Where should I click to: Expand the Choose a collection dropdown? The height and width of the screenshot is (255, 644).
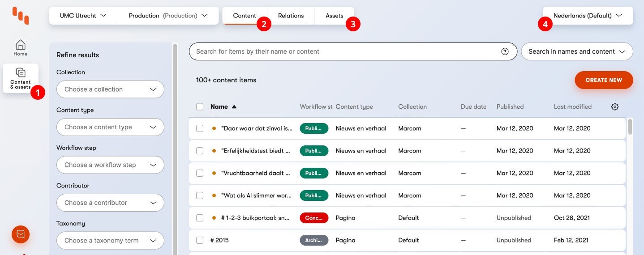(110, 89)
